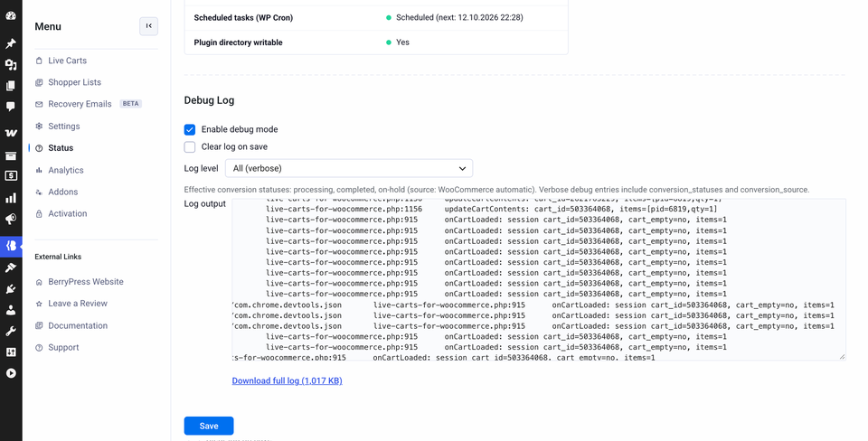Click the Scheduled (next: 12.10.2026 22:28) status
The width and height of the screenshot is (868, 441).
point(459,18)
